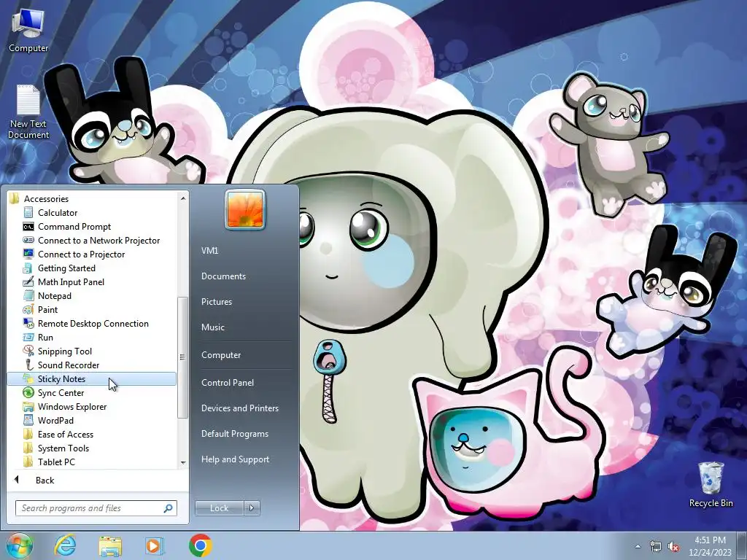Open Remote Desktop Connection

[x=93, y=323]
